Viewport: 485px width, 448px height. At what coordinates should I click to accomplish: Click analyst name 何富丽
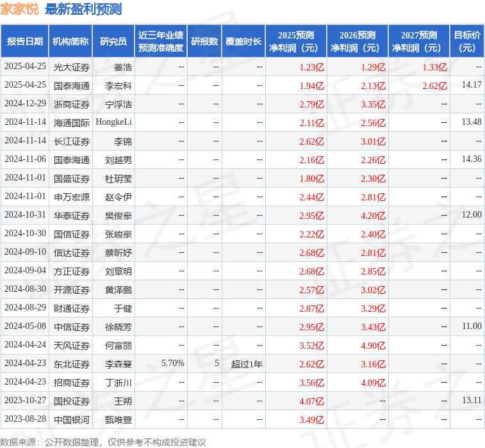click(x=118, y=346)
